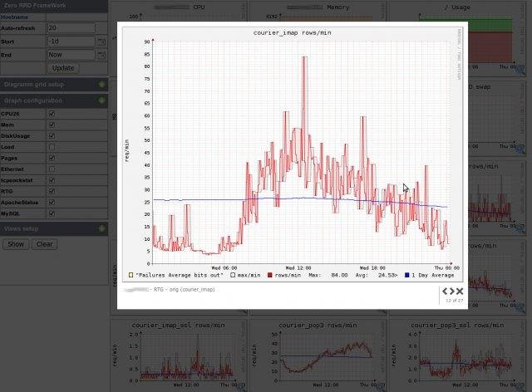Click the red rows/min legend swatch

269,275
